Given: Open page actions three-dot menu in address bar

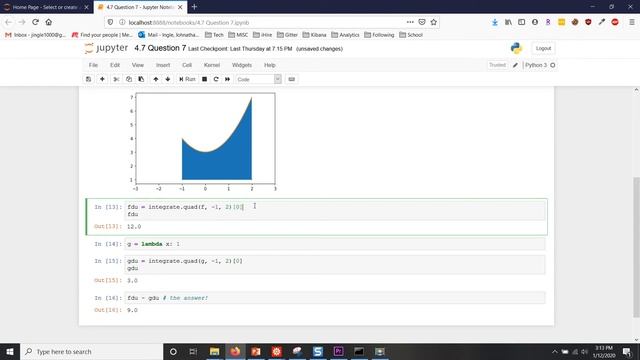Looking at the screenshot, I should (x=410, y=22).
